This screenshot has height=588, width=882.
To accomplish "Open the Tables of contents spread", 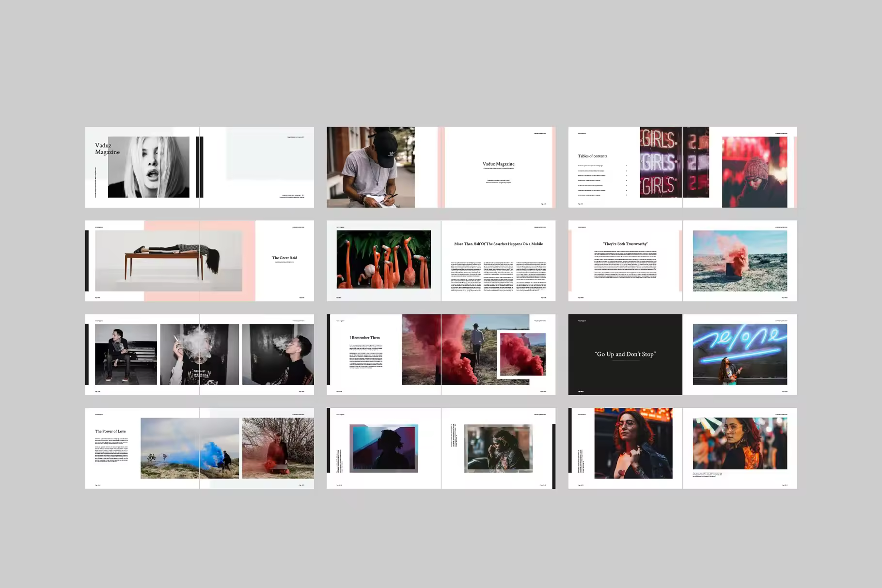I will tap(682, 167).
